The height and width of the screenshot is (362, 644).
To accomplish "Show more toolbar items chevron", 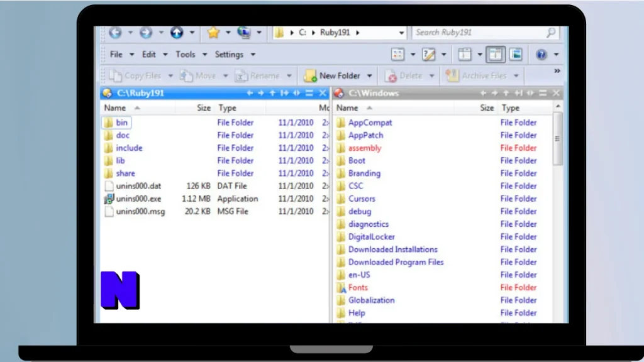I will tap(557, 71).
